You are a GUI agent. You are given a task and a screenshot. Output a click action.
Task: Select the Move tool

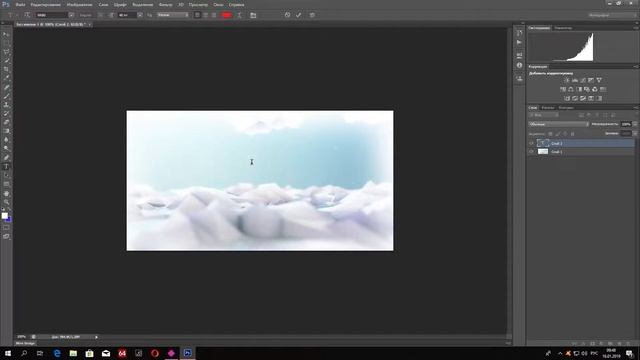tap(6, 34)
